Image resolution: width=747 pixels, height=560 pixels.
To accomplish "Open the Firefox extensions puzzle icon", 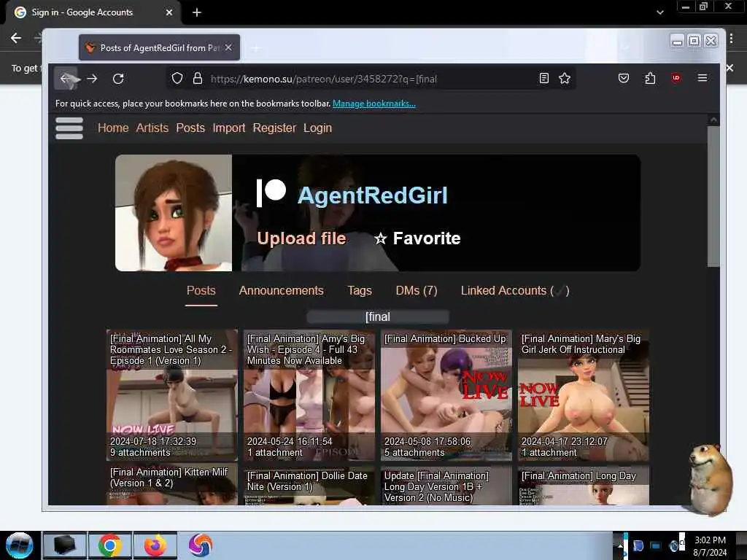I will (650, 78).
